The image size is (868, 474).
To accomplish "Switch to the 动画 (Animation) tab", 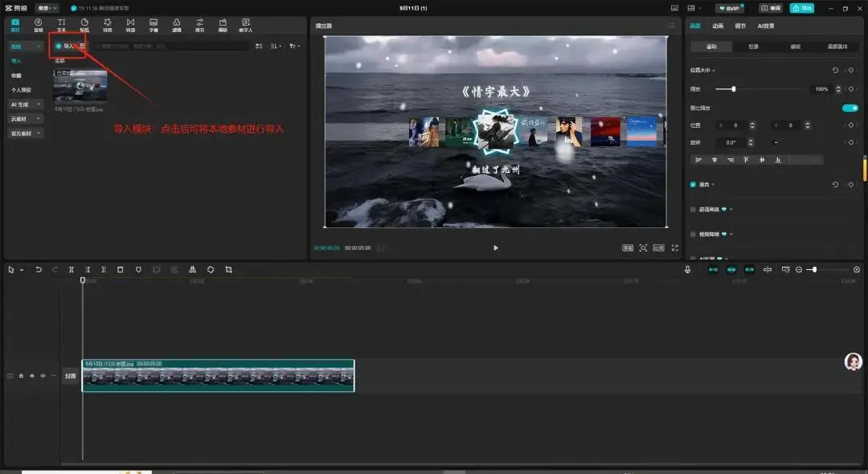I will (x=718, y=26).
